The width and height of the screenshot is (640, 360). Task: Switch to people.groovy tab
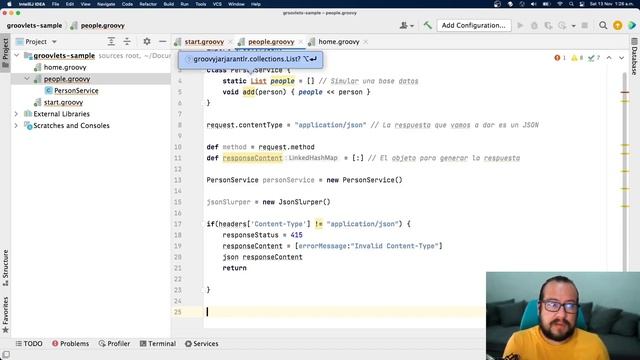(x=271, y=42)
